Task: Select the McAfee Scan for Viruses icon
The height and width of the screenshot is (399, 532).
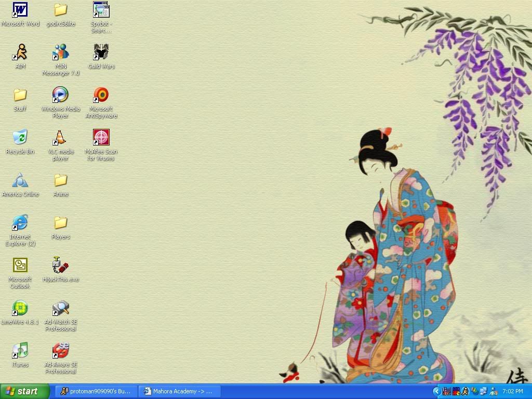Action: coord(101,138)
